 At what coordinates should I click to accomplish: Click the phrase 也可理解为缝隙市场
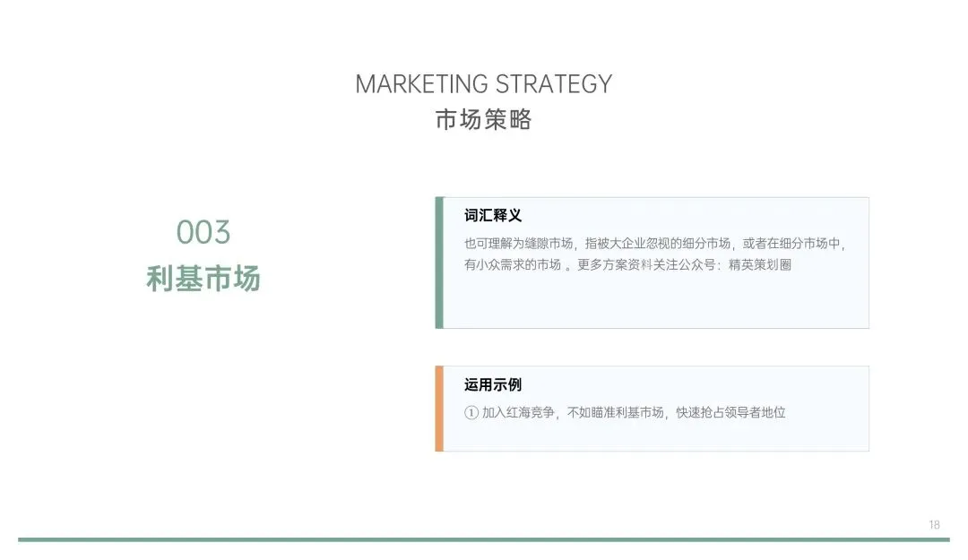point(519,243)
